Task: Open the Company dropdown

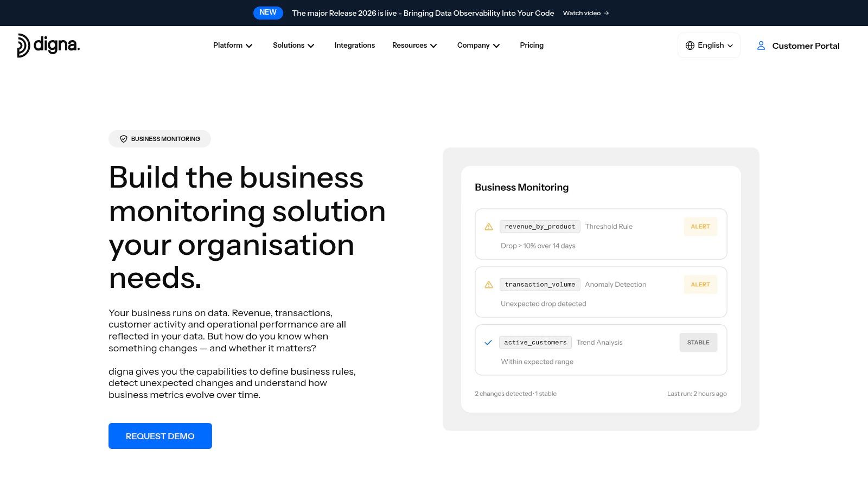Action: pyautogui.click(x=478, y=46)
